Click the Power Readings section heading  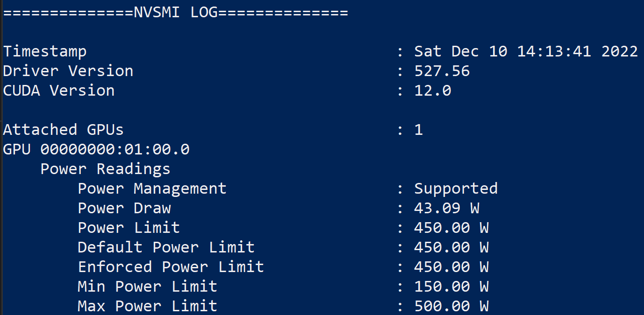click(x=106, y=169)
